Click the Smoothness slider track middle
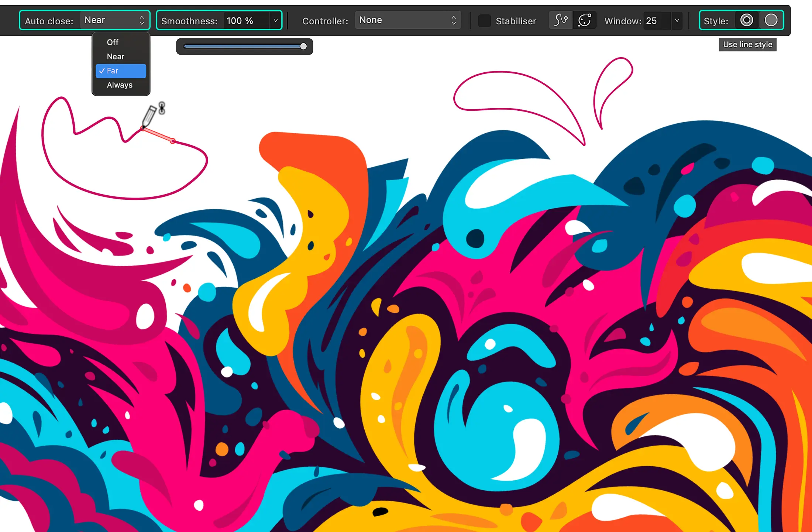The image size is (812, 532). click(x=244, y=47)
